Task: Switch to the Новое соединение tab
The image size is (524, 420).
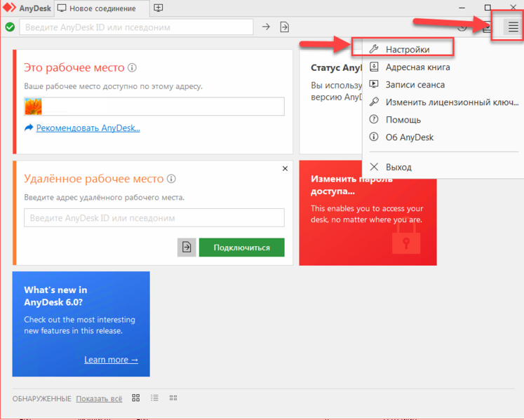Action: [x=102, y=8]
